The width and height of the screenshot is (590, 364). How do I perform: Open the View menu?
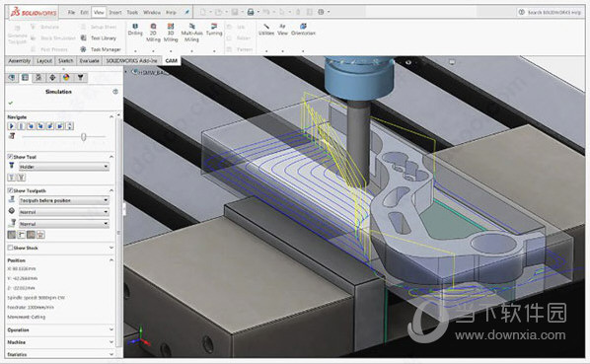click(x=99, y=13)
